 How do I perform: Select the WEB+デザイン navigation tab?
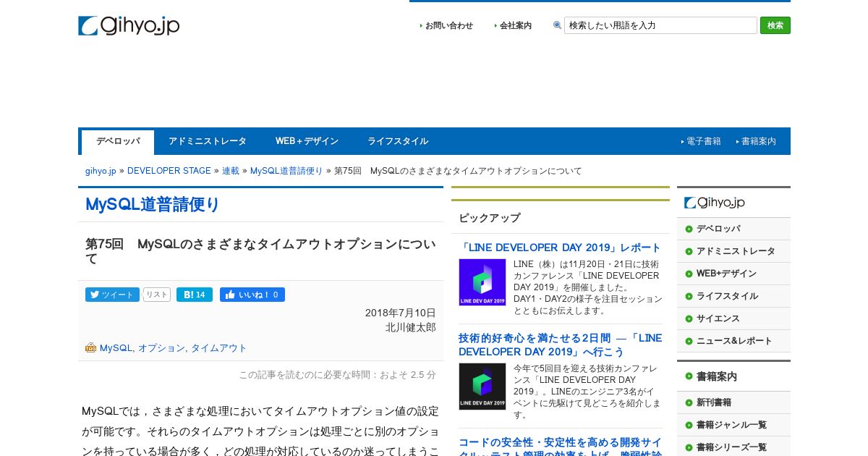pos(307,141)
